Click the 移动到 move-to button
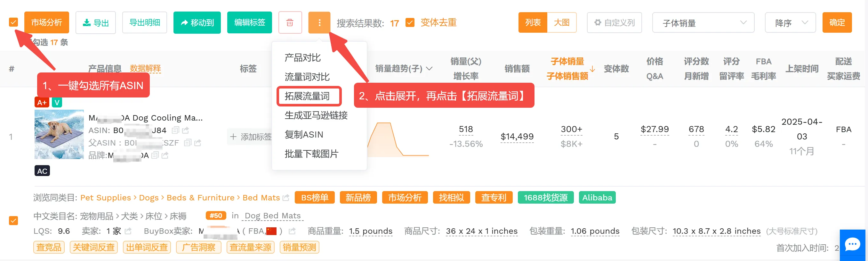Image resolution: width=868 pixels, height=261 pixels. [x=197, y=23]
